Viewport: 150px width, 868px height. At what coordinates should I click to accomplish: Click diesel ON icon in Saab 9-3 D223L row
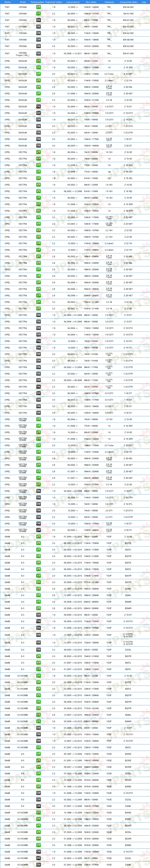38,650
